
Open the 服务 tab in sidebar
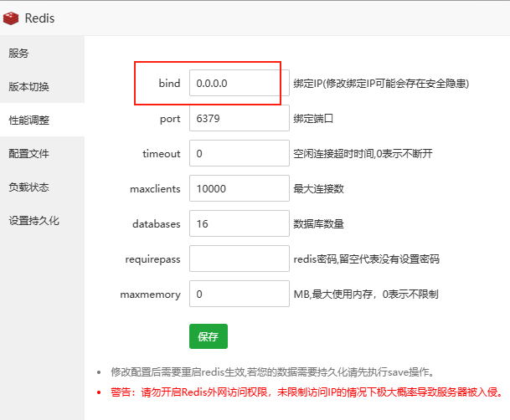pos(42,53)
